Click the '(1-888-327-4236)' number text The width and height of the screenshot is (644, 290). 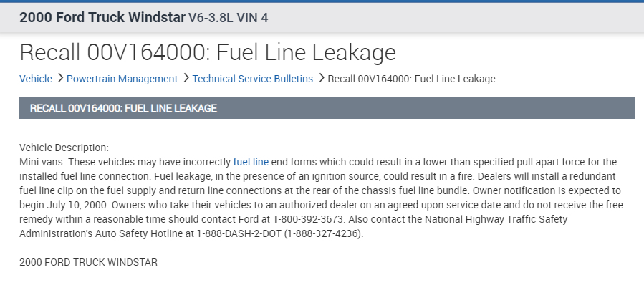[323, 234]
